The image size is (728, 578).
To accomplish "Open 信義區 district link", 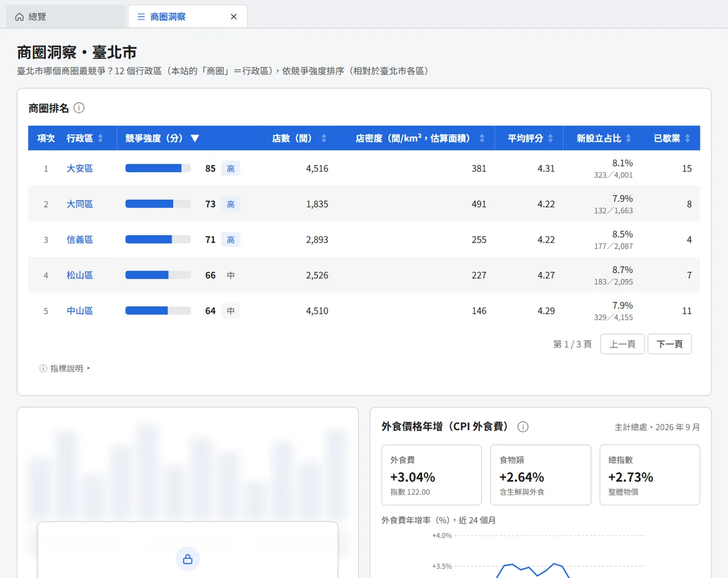I will (x=80, y=240).
